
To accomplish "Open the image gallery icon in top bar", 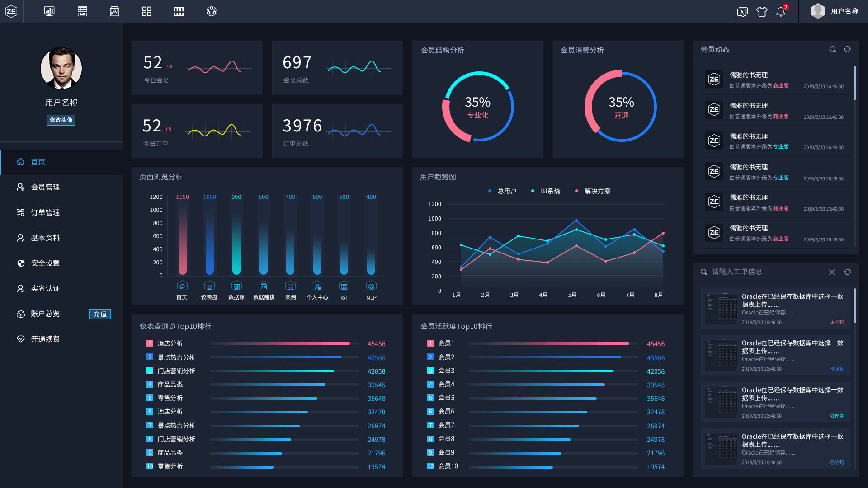I will pos(115,11).
